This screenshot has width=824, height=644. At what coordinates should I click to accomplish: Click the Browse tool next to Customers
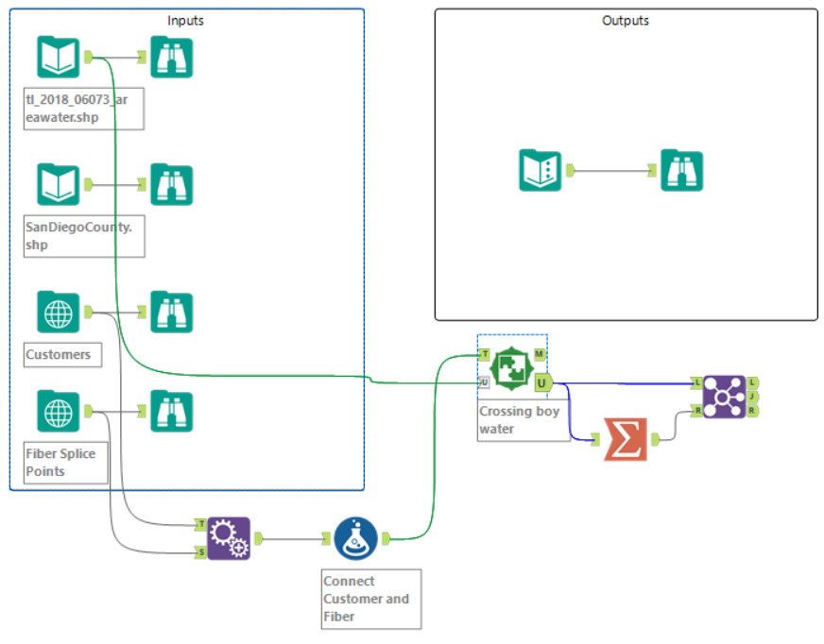tap(171, 312)
